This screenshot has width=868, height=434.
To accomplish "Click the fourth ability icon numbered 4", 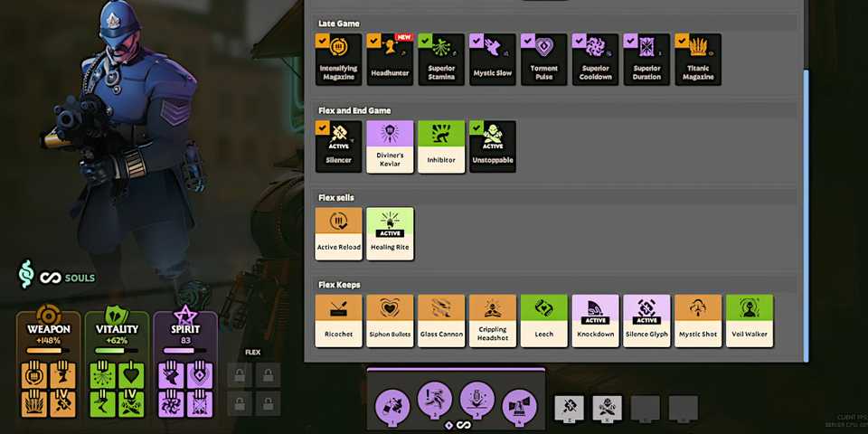I will tap(519, 406).
